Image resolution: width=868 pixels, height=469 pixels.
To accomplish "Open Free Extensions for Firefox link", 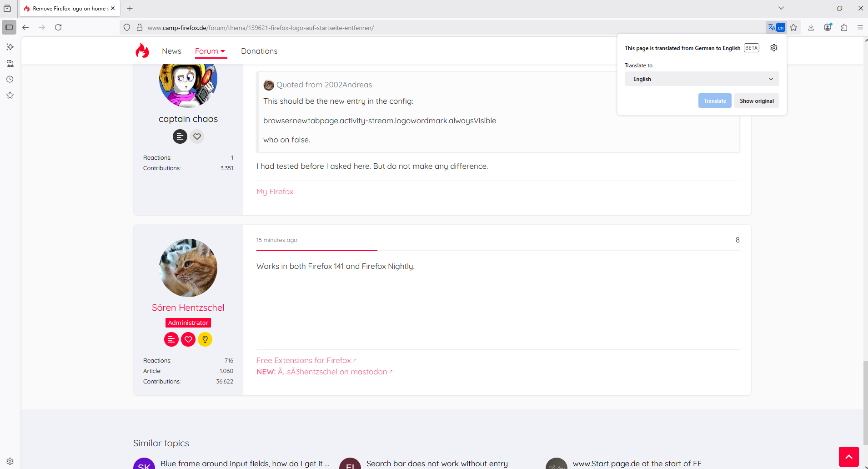I will point(306,360).
